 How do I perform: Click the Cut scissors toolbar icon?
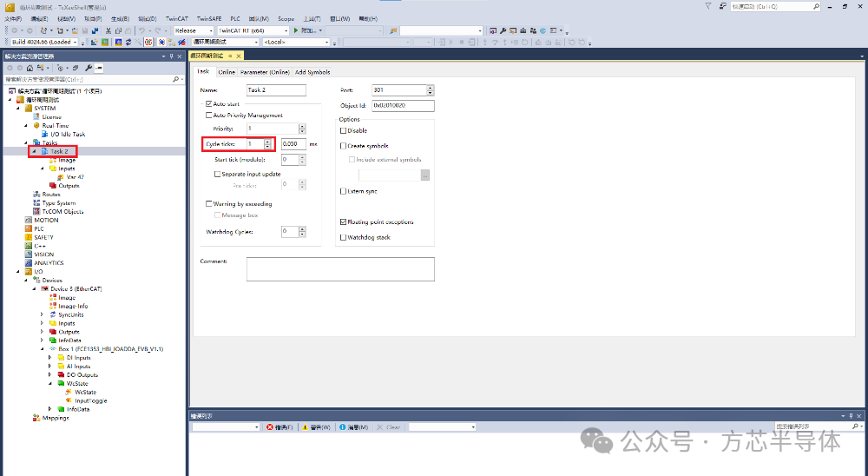coord(108,30)
